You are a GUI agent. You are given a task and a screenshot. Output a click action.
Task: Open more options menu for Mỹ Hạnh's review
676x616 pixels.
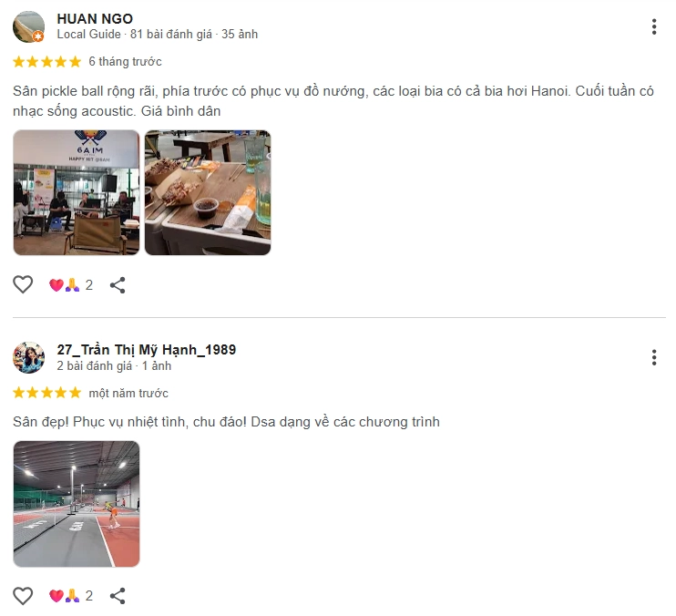tap(654, 357)
